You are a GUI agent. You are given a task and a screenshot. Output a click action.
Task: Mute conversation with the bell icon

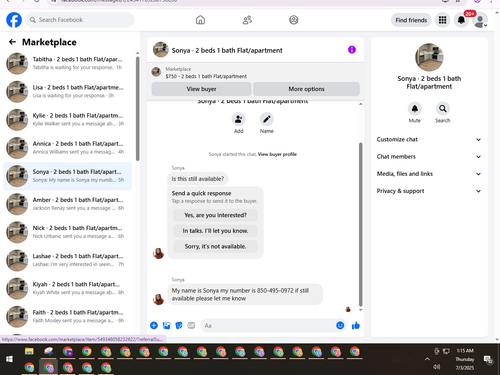tap(415, 109)
